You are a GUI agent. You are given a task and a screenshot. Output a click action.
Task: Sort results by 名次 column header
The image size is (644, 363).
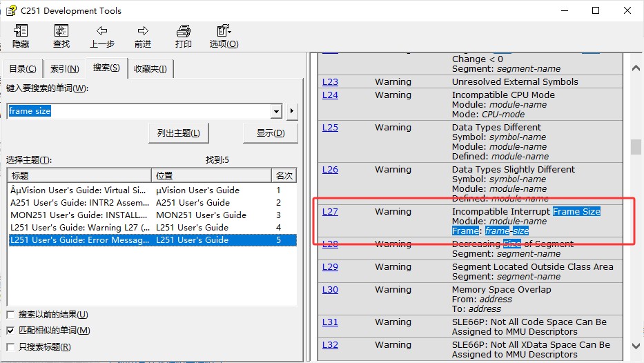pos(284,176)
